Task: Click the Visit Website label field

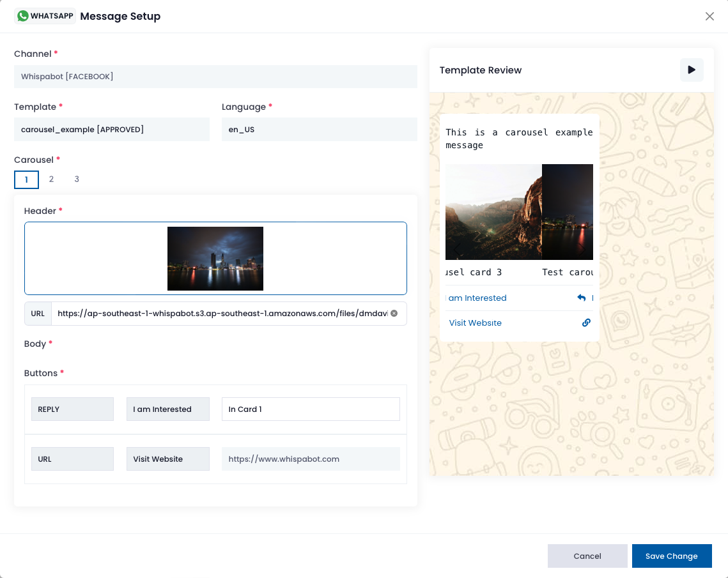Action: (168, 459)
